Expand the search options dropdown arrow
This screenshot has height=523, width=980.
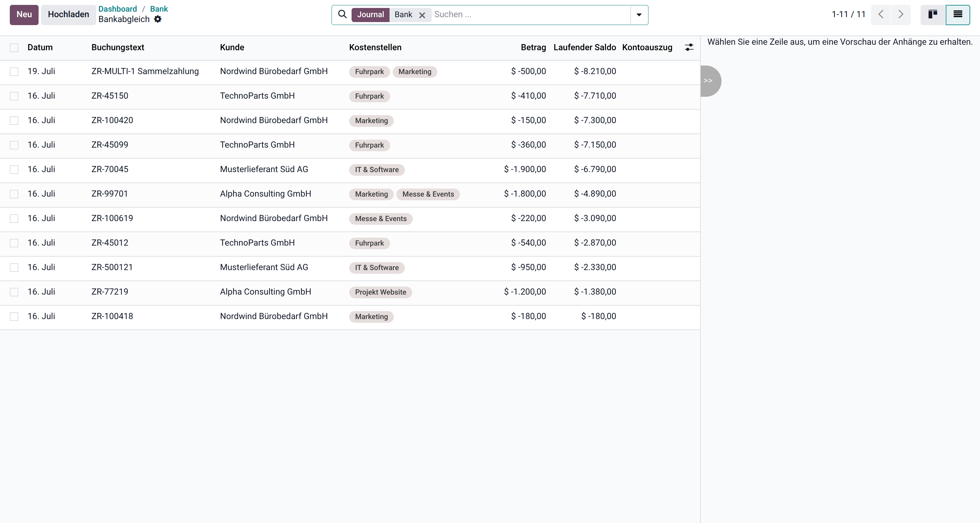639,15
